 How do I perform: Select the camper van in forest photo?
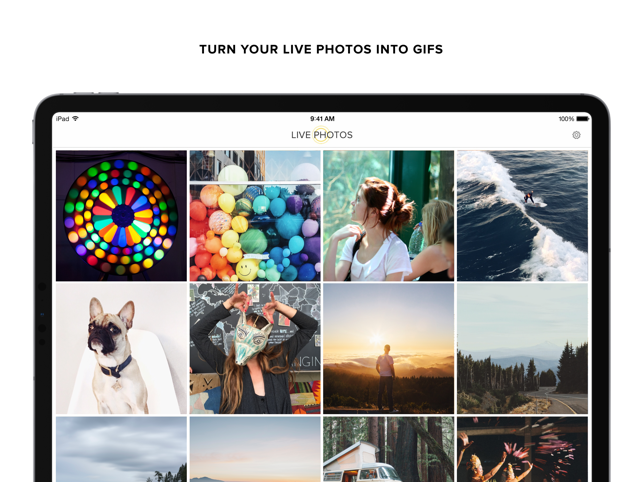(389, 449)
